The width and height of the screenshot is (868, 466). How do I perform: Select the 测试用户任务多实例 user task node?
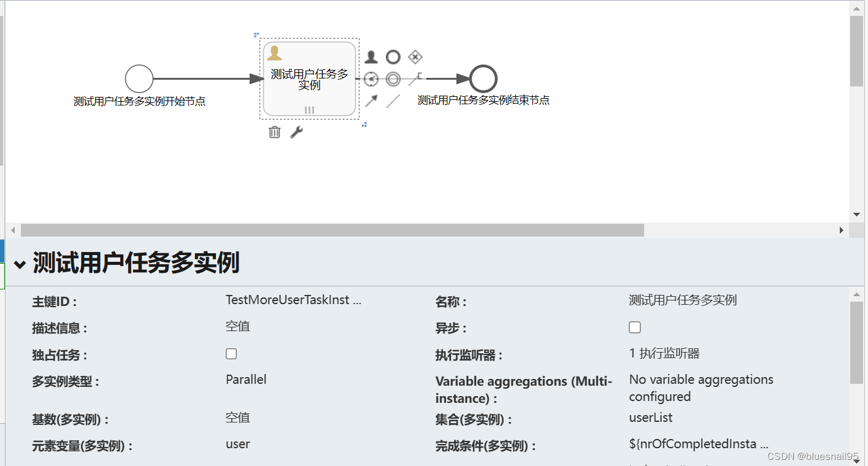point(310,79)
